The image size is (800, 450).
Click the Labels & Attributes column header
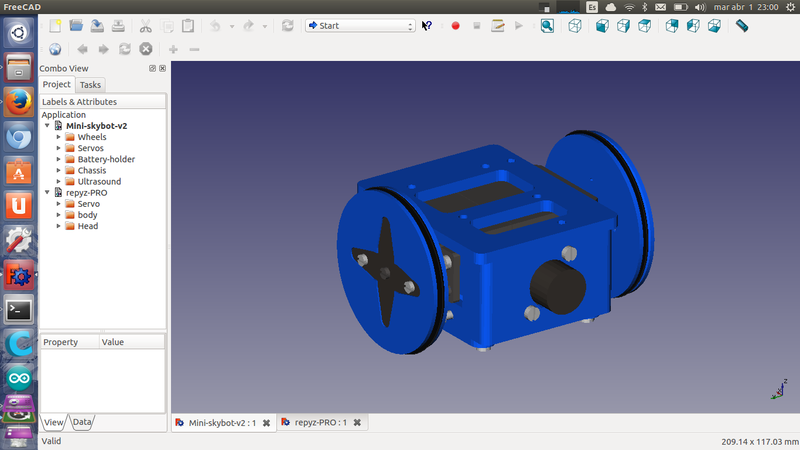[80, 102]
